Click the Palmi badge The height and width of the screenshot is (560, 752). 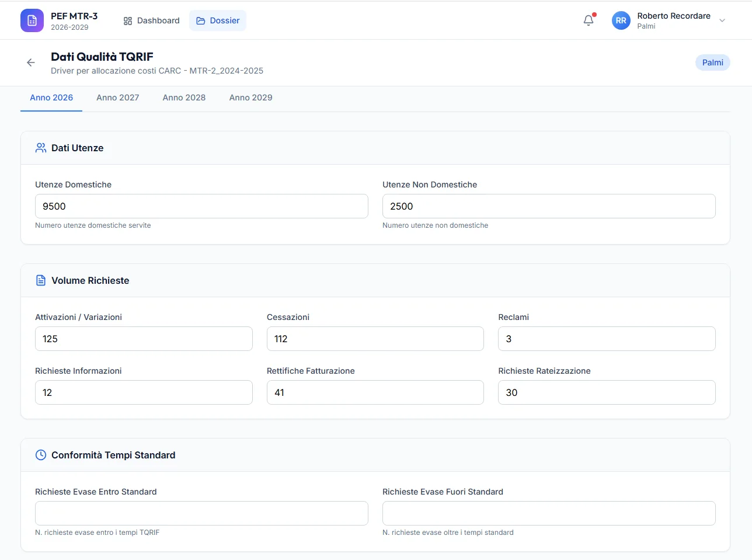point(713,62)
